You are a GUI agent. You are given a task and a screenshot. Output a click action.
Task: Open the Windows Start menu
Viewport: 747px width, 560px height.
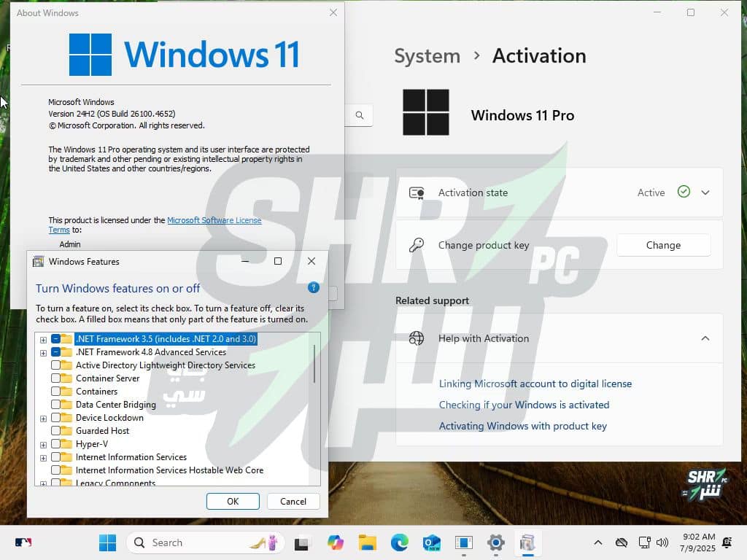(x=107, y=542)
